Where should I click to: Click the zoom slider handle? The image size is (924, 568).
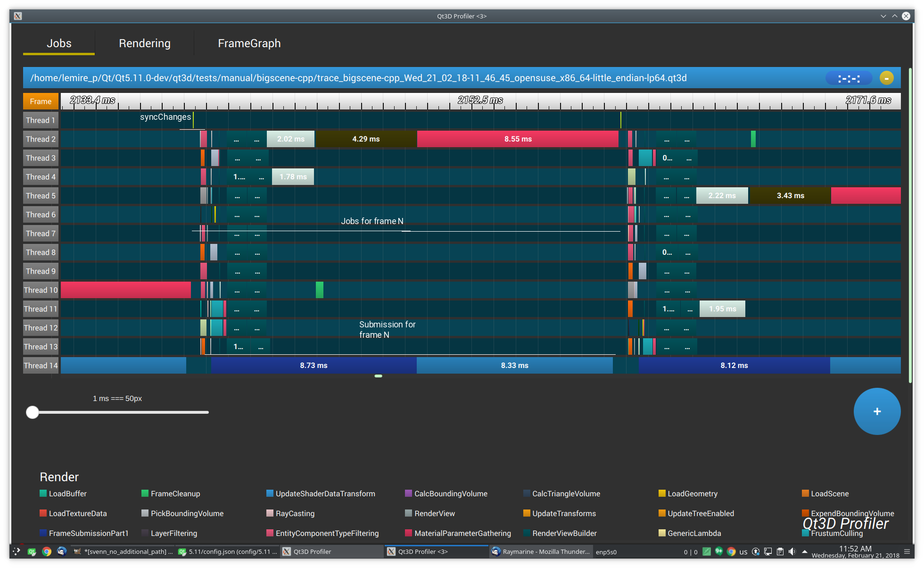pos(33,412)
